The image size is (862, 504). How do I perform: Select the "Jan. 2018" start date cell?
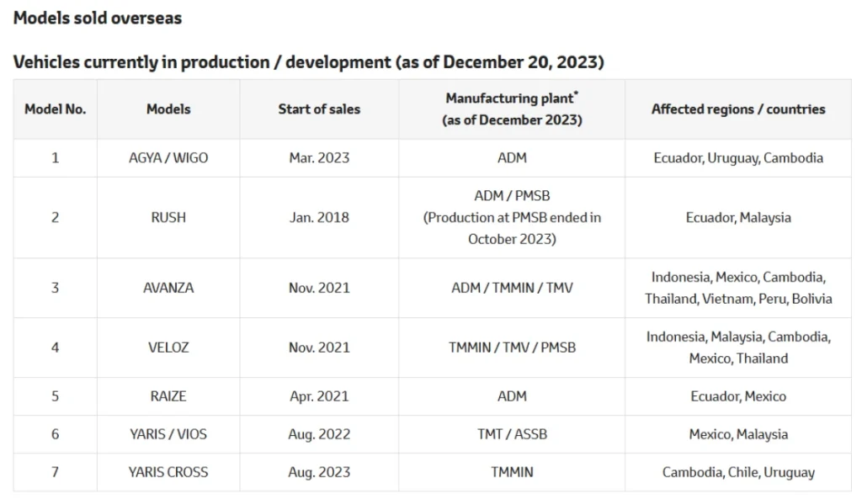coord(319,217)
